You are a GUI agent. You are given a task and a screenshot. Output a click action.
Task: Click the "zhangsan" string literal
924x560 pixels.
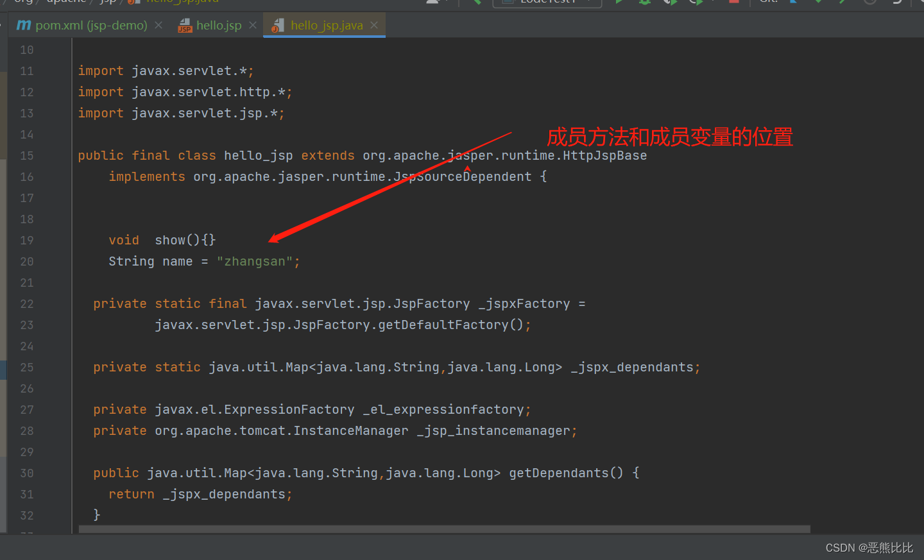[255, 262]
